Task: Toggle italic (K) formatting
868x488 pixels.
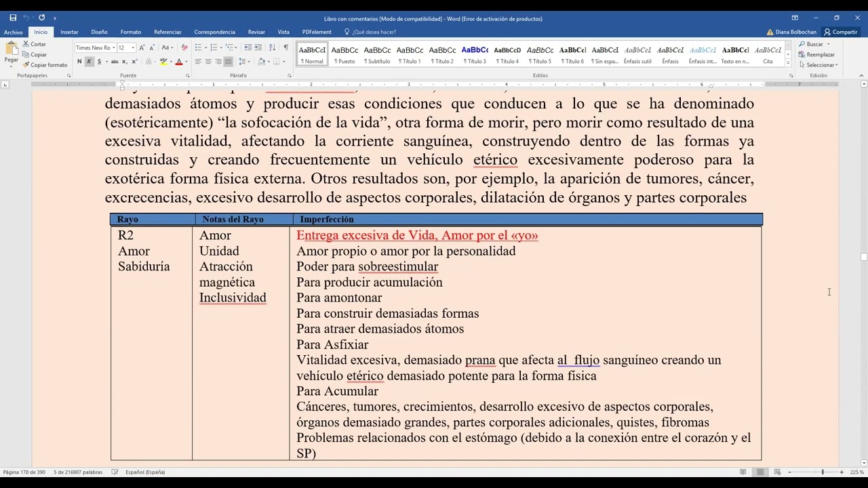Action: click(89, 62)
